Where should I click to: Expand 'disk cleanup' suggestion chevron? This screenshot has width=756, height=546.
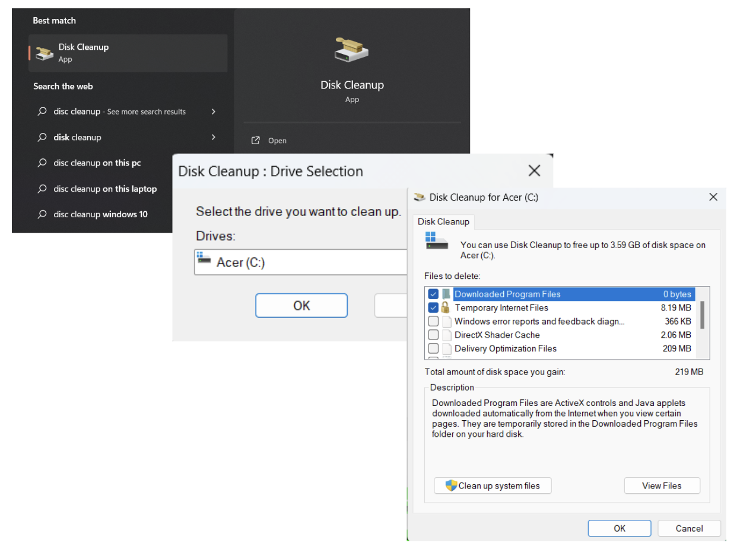pos(213,137)
